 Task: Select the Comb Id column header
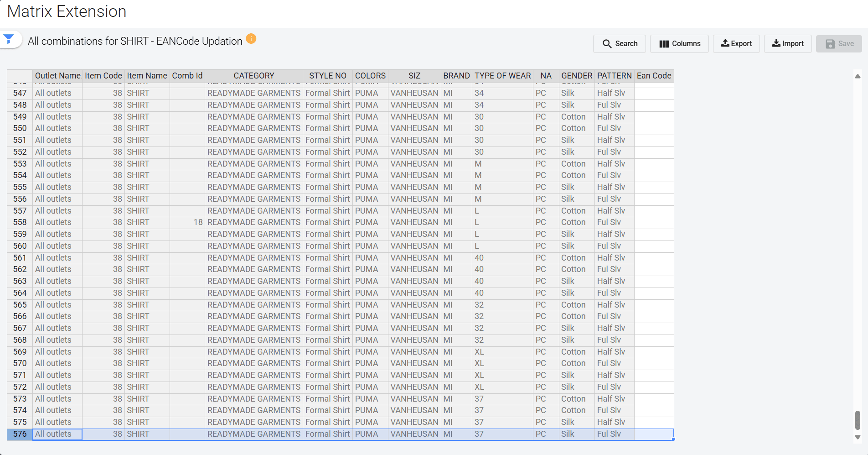(187, 76)
